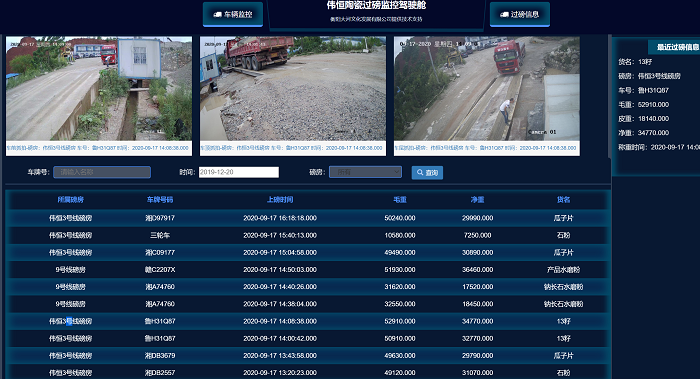Image resolution: width=700 pixels, height=379 pixels.
Task: Select the row for 赣C2207X
Action: pos(307,270)
